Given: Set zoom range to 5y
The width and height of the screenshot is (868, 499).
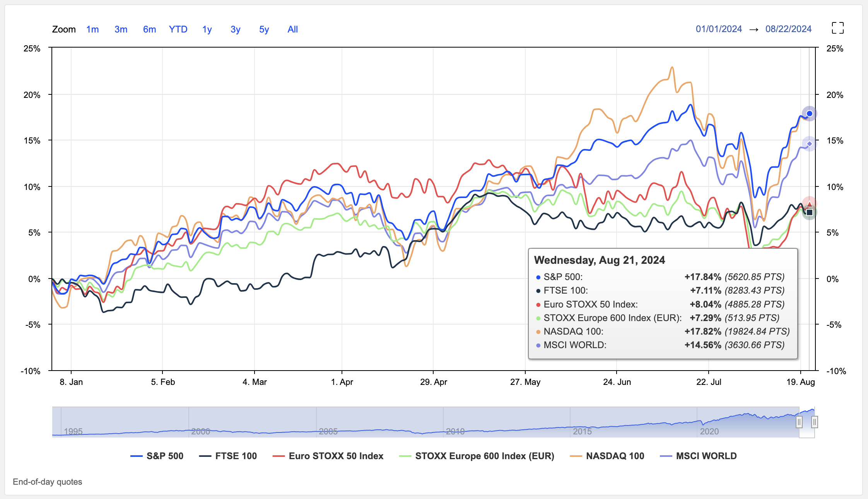Looking at the screenshot, I should point(264,29).
